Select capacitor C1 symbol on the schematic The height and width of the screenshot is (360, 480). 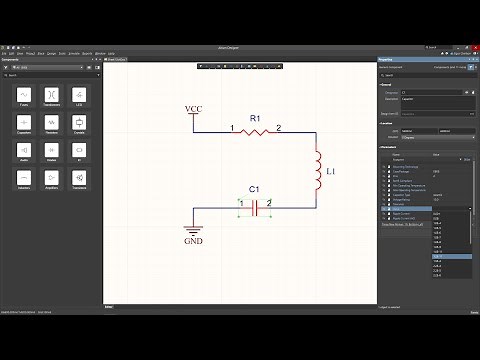pos(255,208)
